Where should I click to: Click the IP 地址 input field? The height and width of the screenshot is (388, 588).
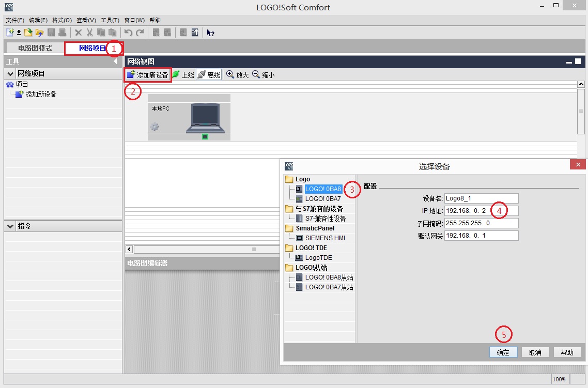pyautogui.click(x=482, y=211)
